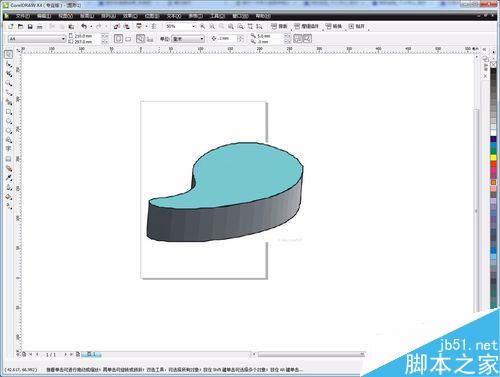Select the Text tool in the toolbox
The height and width of the screenshot is (377, 500).
(x=9, y=149)
